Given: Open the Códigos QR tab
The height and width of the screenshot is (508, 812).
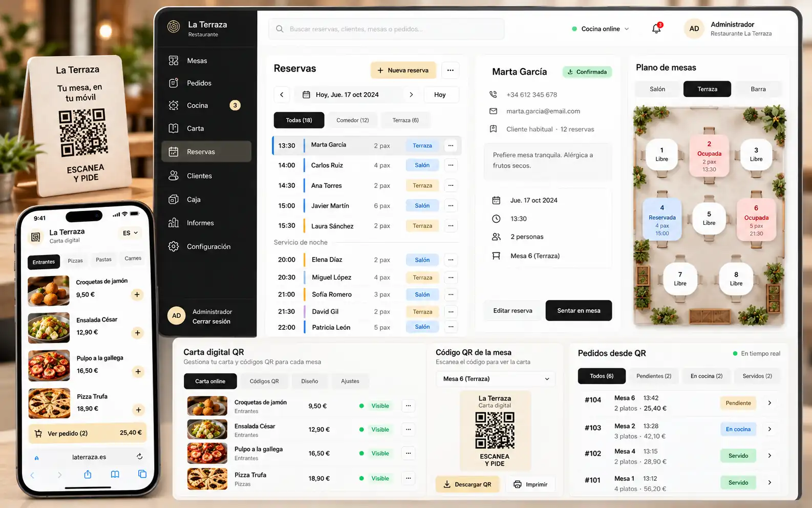Looking at the screenshot, I should click(x=264, y=382).
